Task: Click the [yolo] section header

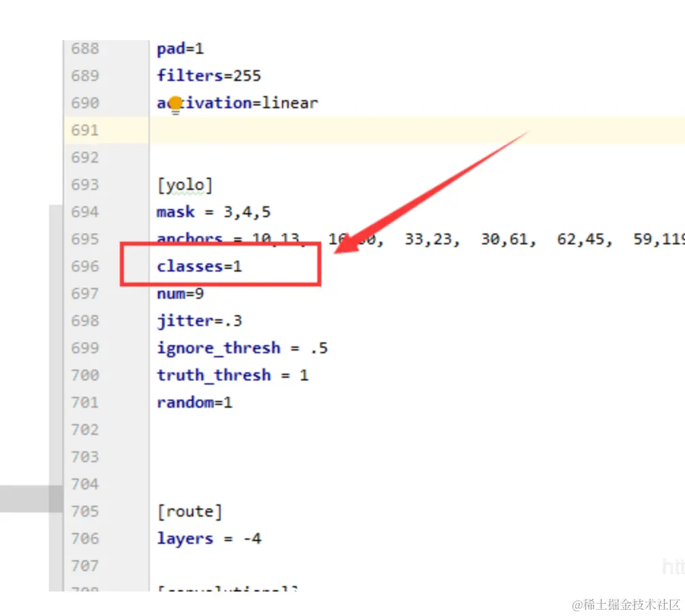Action: (x=185, y=185)
